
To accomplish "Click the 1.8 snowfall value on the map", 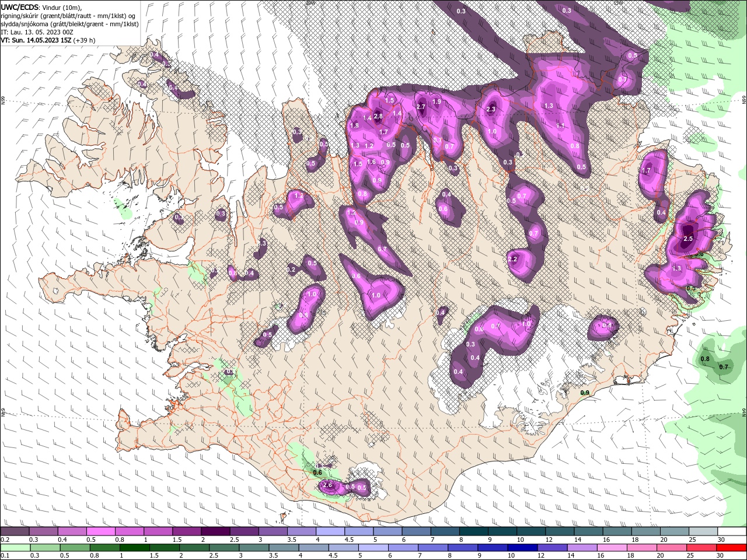I will tap(354, 125).
